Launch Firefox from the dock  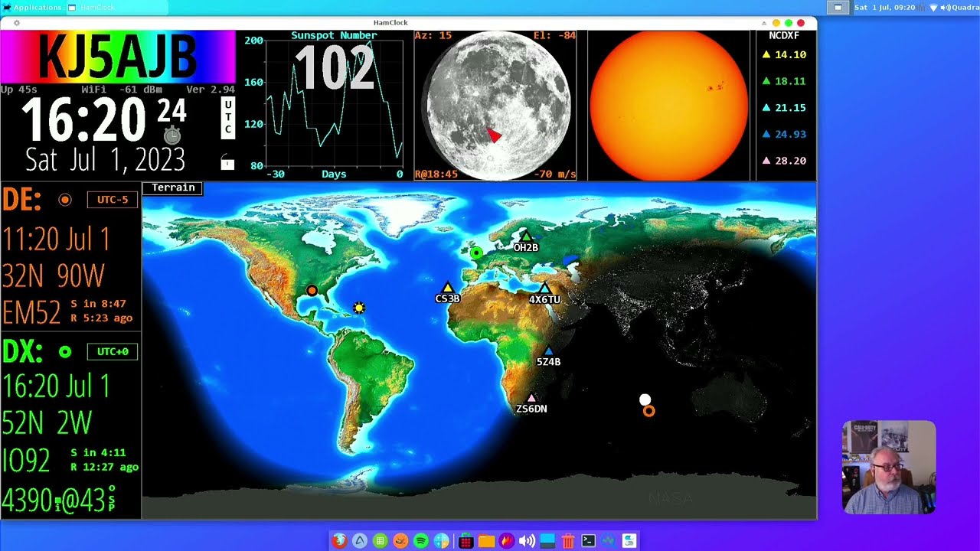tap(339, 541)
